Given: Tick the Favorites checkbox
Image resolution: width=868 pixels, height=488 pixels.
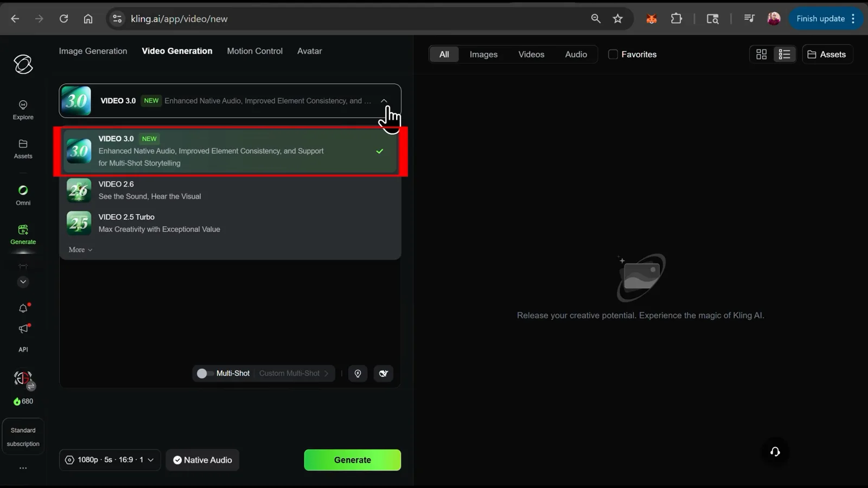Looking at the screenshot, I should click(x=613, y=54).
